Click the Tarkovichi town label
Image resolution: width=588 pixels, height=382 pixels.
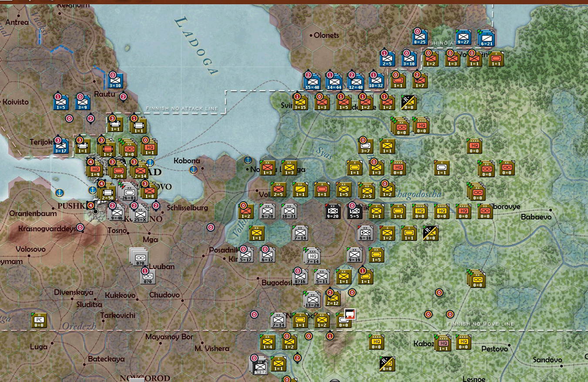[x=118, y=315]
